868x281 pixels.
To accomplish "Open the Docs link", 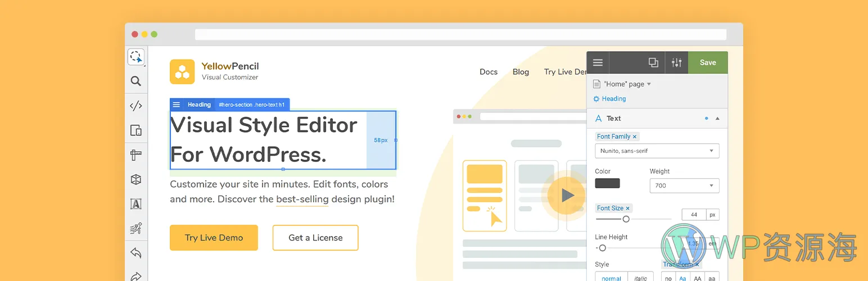I will pyautogui.click(x=489, y=71).
